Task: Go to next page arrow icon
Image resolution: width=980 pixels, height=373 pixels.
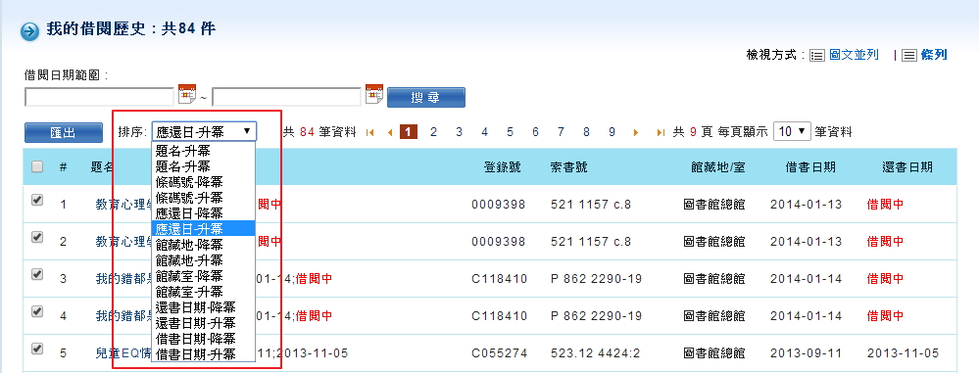Action: pyautogui.click(x=636, y=132)
